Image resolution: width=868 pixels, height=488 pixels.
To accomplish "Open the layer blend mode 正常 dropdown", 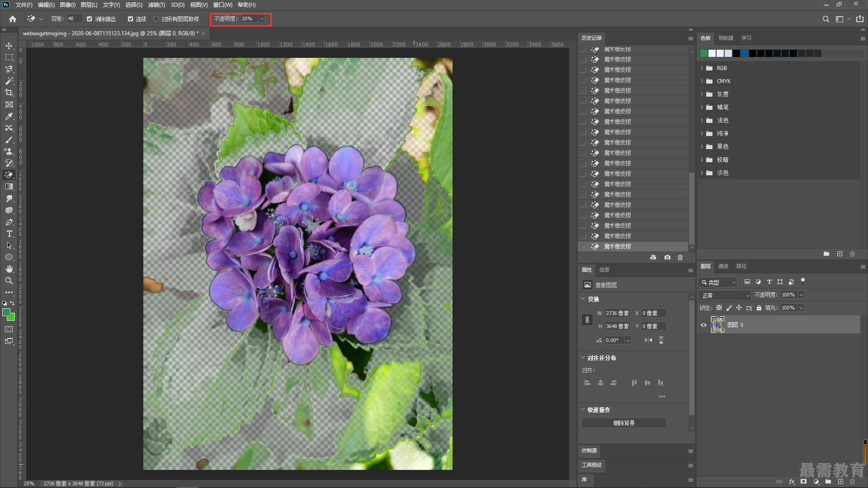I will (725, 295).
